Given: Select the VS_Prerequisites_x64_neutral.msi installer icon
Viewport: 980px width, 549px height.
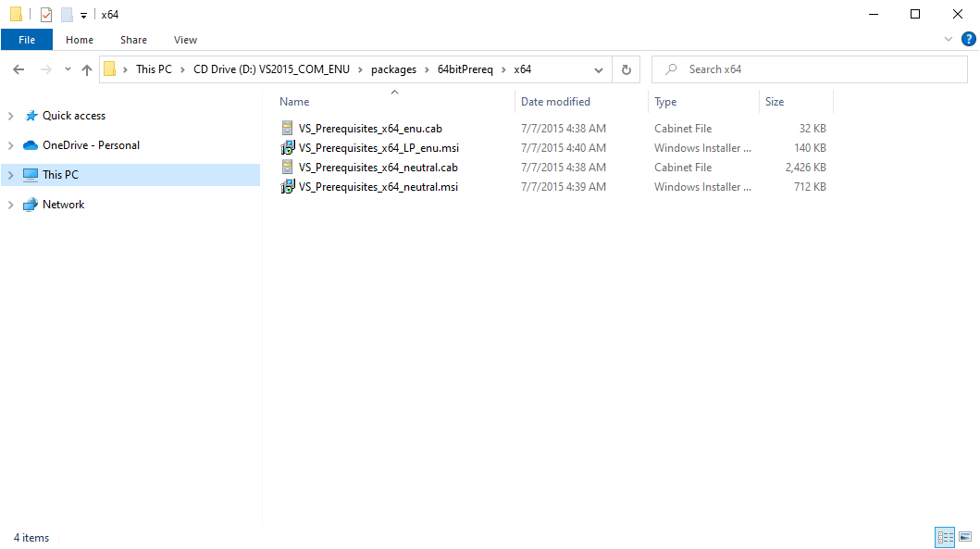Looking at the screenshot, I should coord(287,186).
